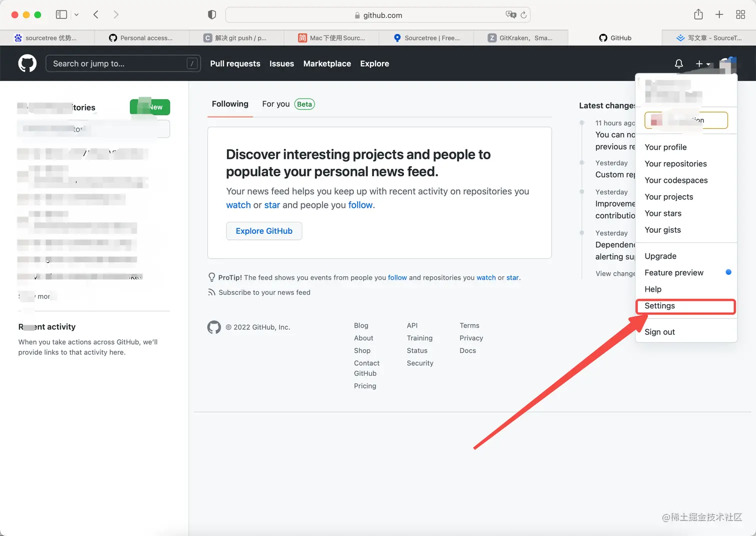Select Your projects in user menu
Screen dimensions: 756x536
[686, 196]
